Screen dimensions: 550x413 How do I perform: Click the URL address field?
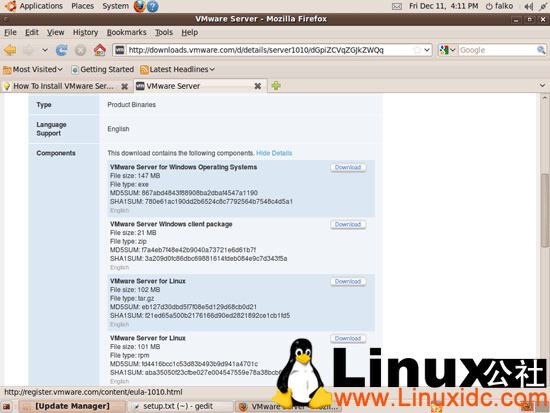269,50
